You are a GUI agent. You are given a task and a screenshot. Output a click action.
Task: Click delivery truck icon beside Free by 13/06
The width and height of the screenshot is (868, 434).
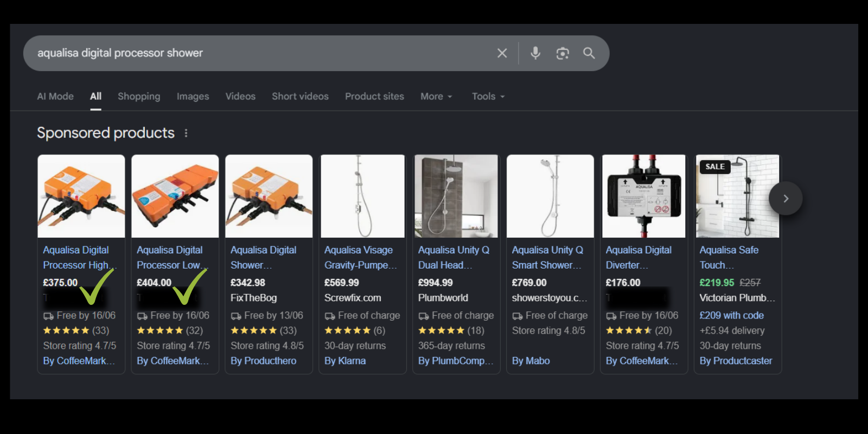coord(236,316)
